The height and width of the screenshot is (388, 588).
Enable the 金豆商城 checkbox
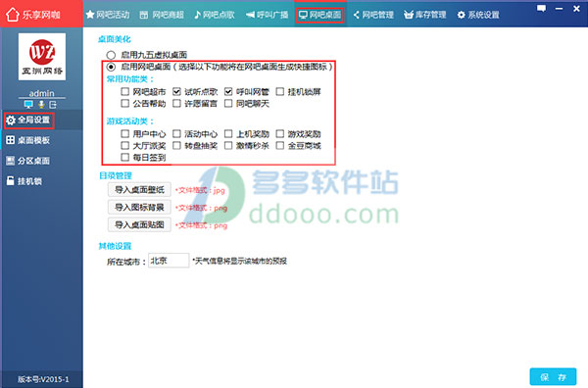tap(279, 145)
